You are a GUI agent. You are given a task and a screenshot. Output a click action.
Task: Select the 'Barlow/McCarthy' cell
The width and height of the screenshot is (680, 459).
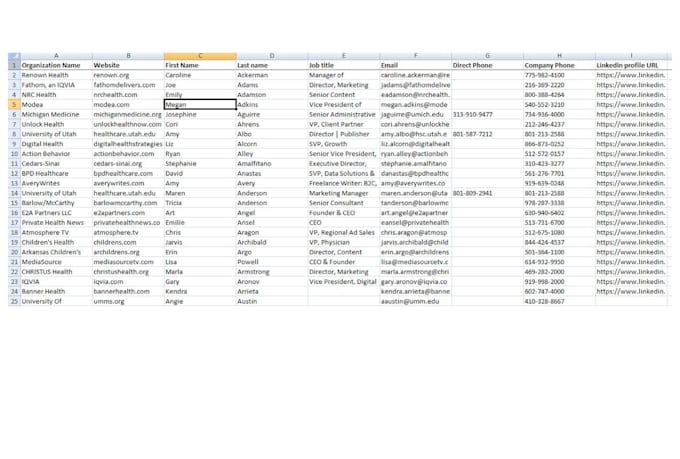pyautogui.click(x=56, y=203)
